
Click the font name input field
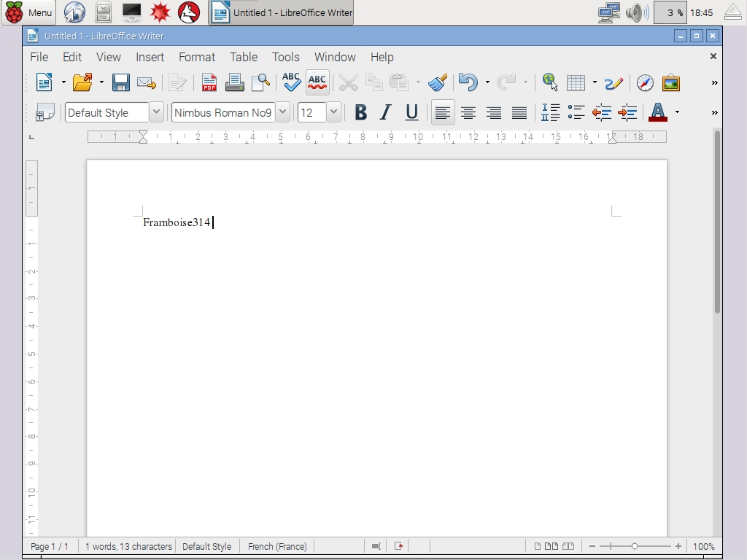pos(223,112)
